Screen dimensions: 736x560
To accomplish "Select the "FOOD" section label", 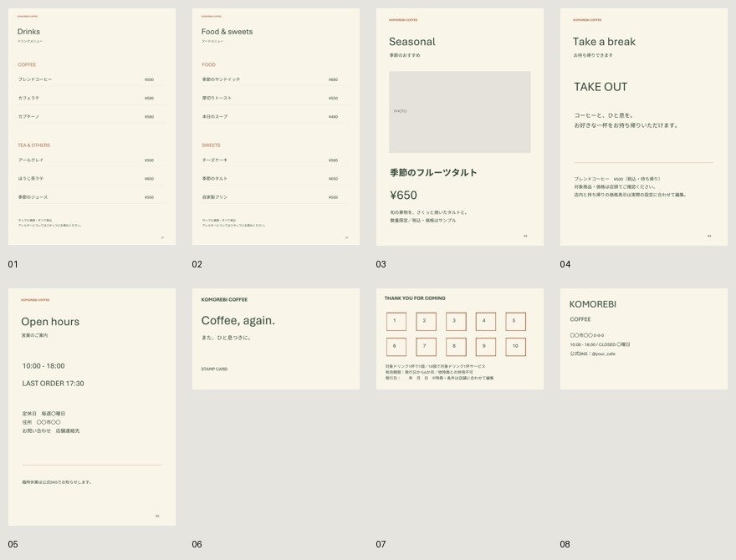I will 209,64.
